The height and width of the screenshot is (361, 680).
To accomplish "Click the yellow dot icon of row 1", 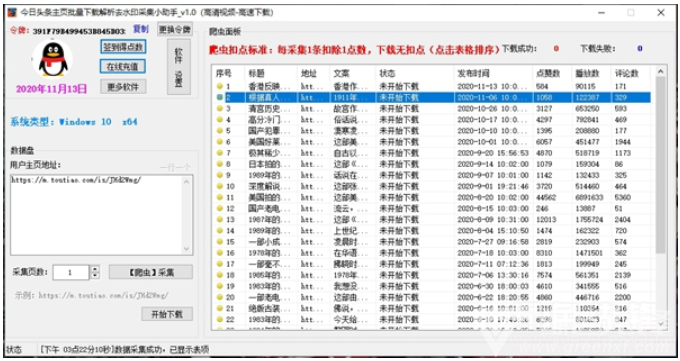I will coord(220,86).
